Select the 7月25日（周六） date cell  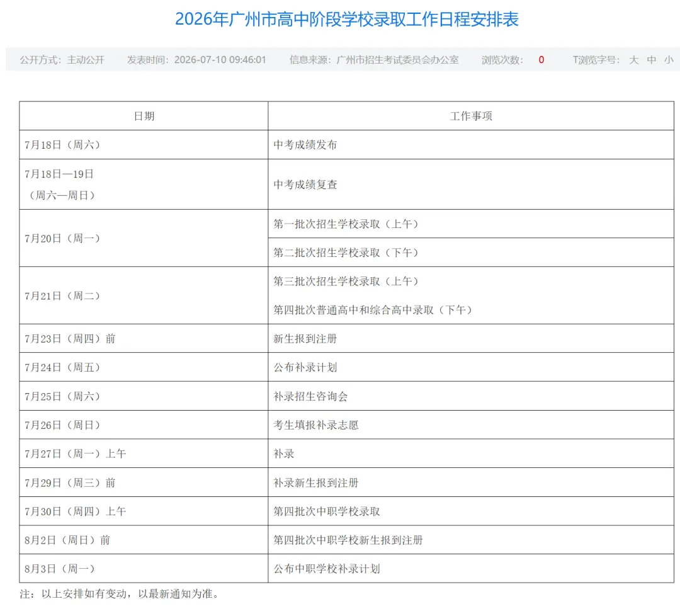(144, 396)
